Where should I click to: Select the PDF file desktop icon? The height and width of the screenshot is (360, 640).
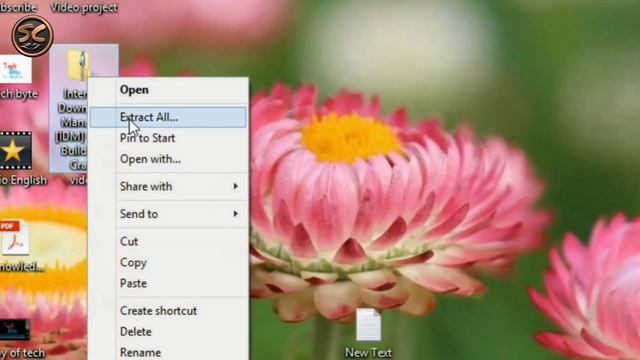(x=15, y=238)
